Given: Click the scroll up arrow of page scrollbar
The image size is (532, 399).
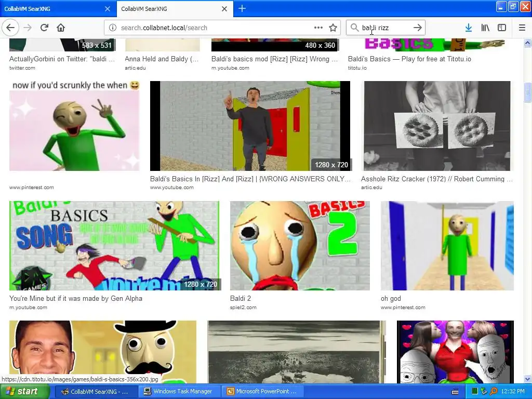Looking at the screenshot, I should pyautogui.click(x=527, y=43).
